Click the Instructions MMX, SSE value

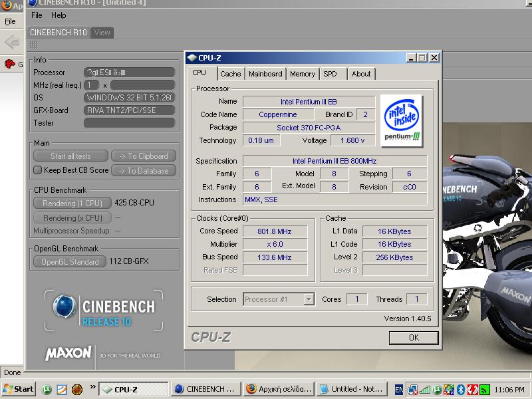point(335,199)
